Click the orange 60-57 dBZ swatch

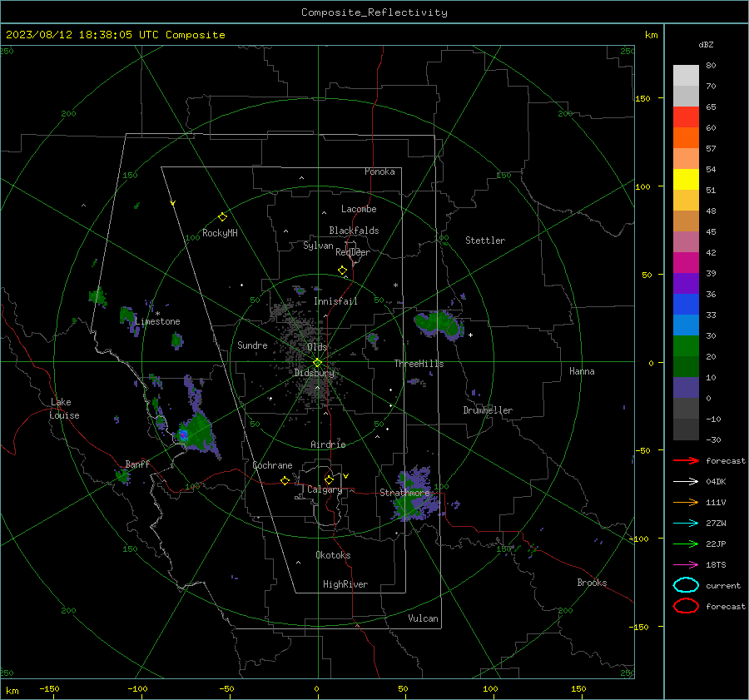pos(686,137)
